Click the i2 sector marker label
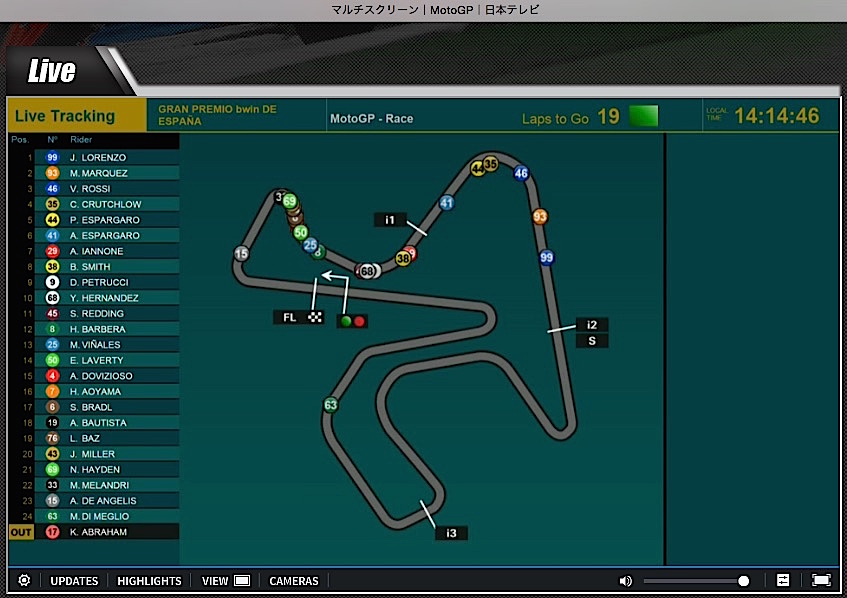Image resolution: width=847 pixels, height=598 pixels. coord(592,325)
